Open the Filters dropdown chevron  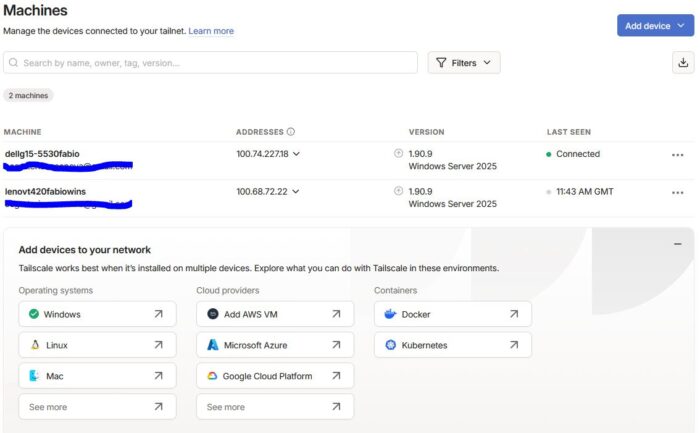click(x=487, y=62)
